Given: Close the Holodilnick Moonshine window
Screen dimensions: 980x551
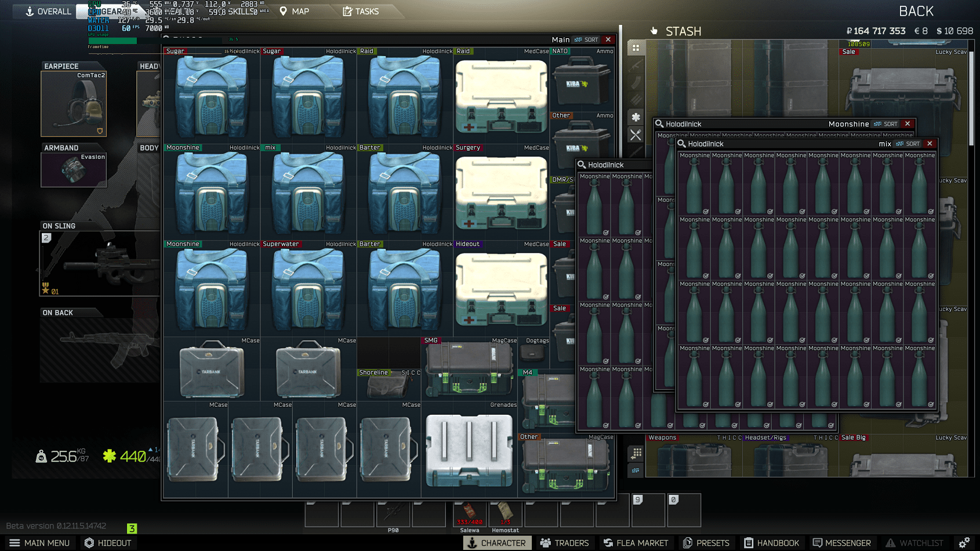Looking at the screenshot, I should (908, 124).
